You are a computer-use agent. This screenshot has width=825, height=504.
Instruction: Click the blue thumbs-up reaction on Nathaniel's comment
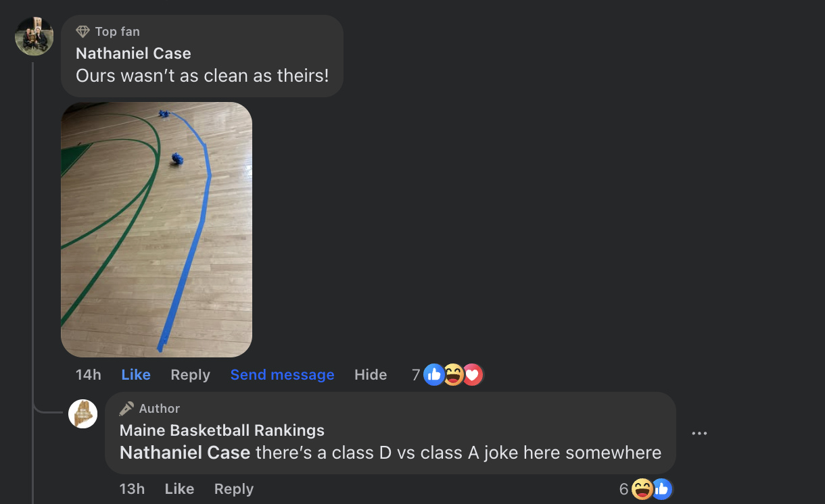coord(434,374)
